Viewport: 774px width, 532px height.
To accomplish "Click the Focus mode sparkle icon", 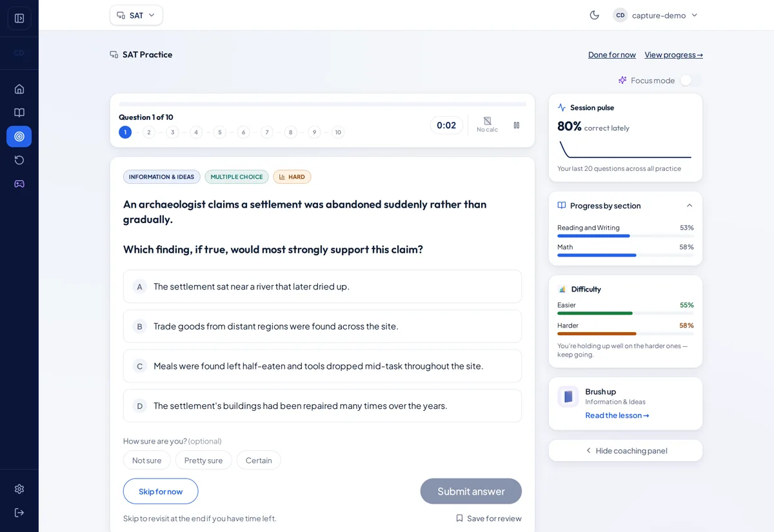I will 622,80.
